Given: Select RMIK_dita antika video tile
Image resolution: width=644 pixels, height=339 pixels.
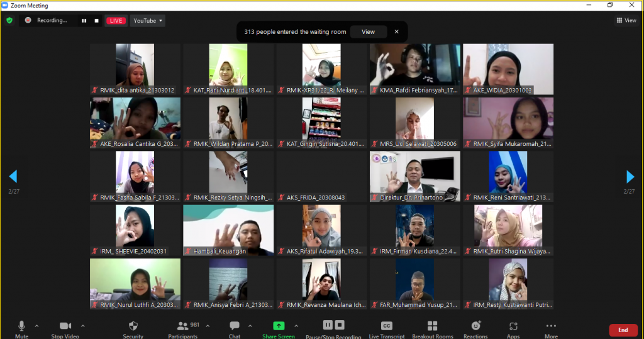Looking at the screenshot, I should (135, 69).
